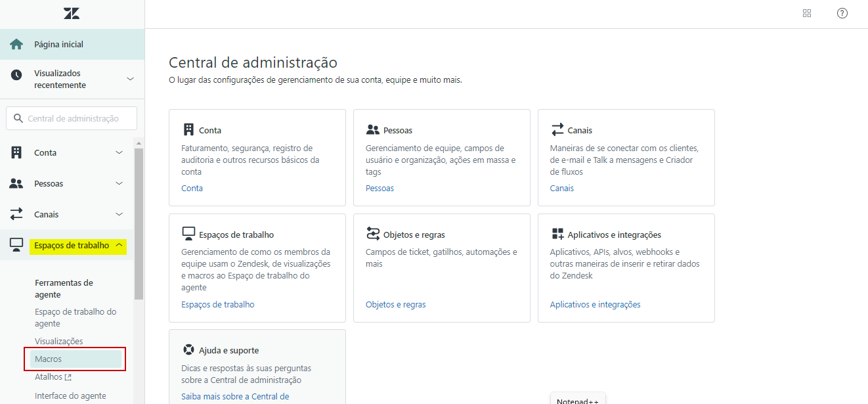This screenshot has width=868, height=404.
Task: Open the Zendesk products grid icon
Action: coord(807,13)
